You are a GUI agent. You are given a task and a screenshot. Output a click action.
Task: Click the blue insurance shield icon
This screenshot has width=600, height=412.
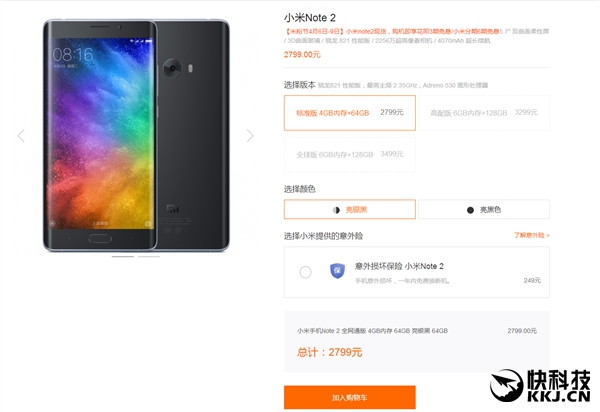point(337,271)
